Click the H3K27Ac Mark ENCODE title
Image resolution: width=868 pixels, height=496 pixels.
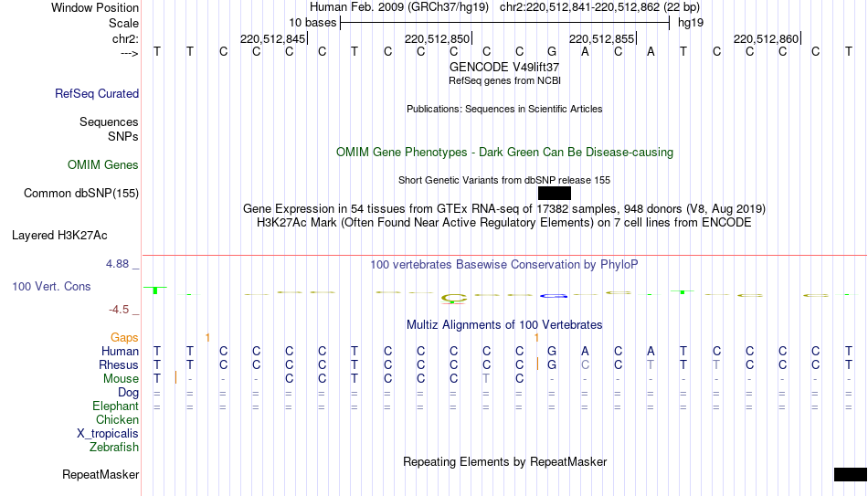click(x=504, y=223)
